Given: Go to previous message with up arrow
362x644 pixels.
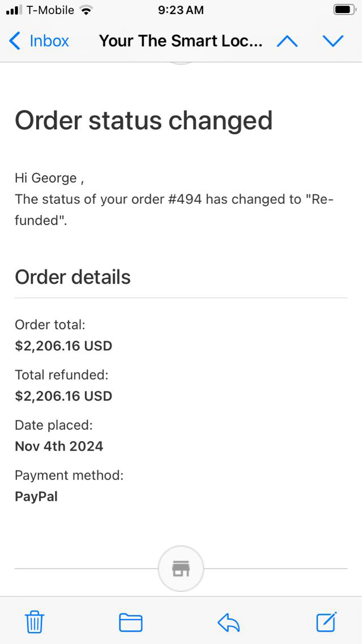Looking at the screenshot, I should coord(287,41).
